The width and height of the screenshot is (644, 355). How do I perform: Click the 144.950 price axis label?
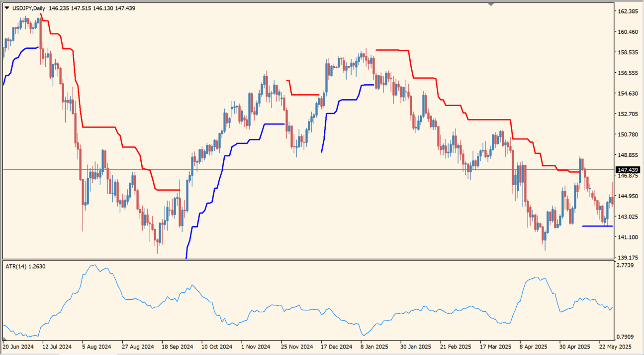point(628,196)
